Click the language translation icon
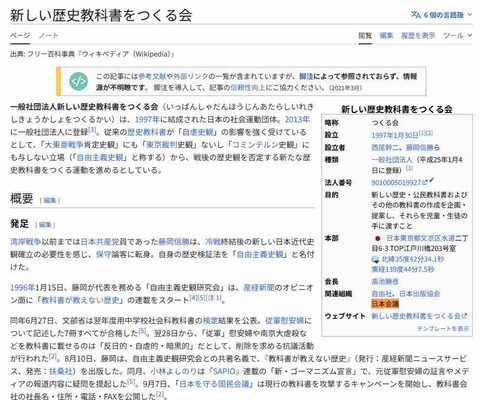 tap(416, 15)
